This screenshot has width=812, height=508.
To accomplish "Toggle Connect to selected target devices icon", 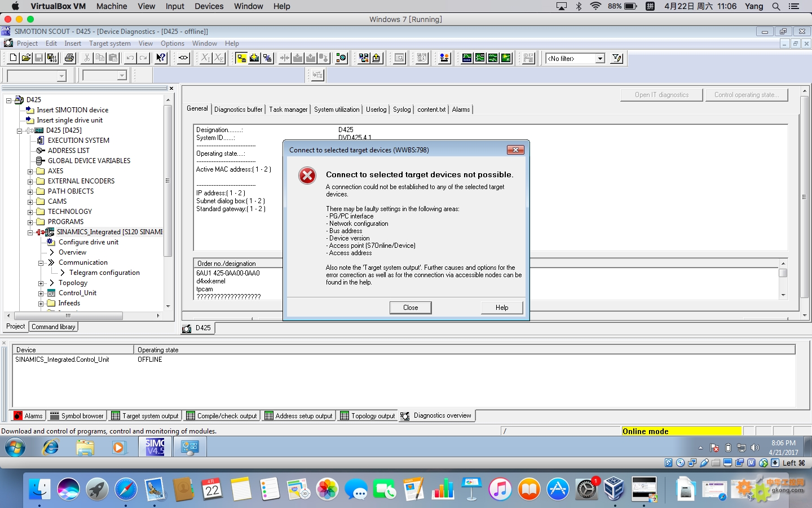I will [x=241, y=58].
